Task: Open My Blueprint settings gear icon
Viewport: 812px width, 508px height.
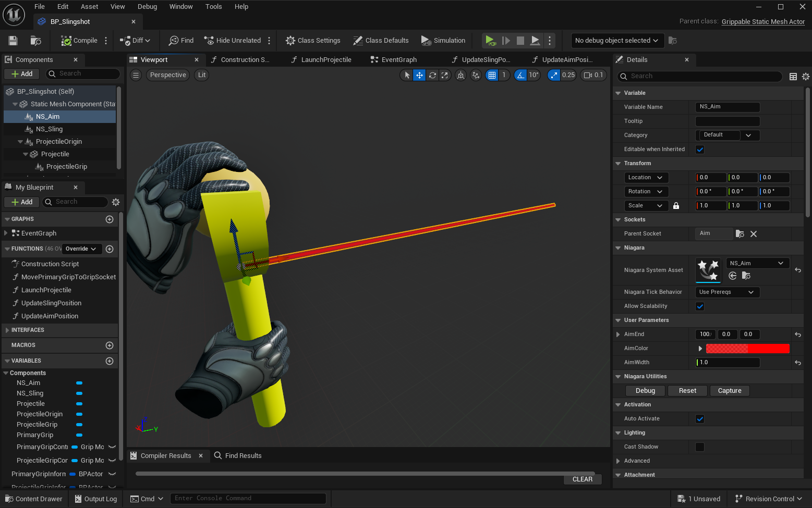Action: click(116, 202)
